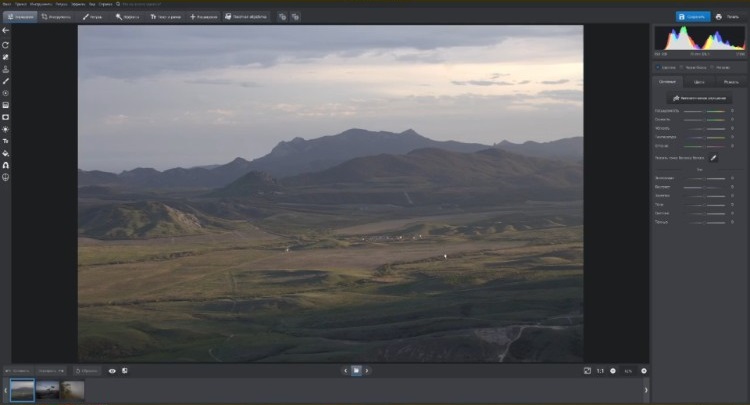The height and width of the screenshot is (405, 750).
Task: Click the Автоматическое улучшение button
Action: click(700, 98)
